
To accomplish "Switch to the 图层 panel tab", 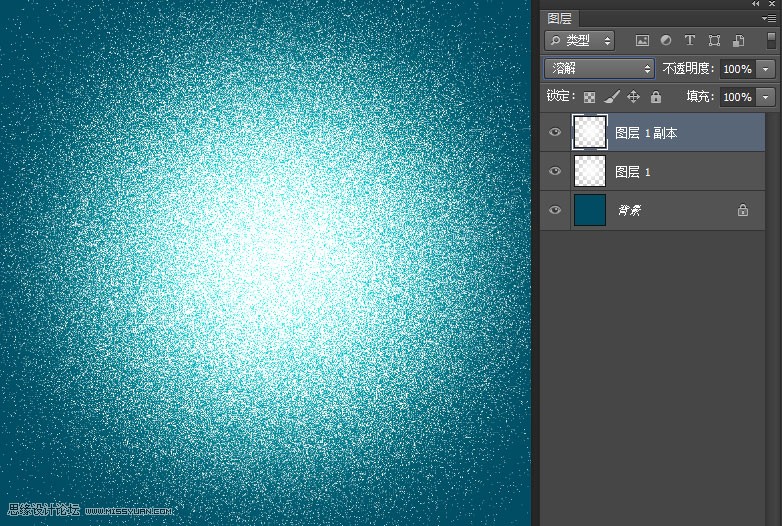I will coord(560,18).
